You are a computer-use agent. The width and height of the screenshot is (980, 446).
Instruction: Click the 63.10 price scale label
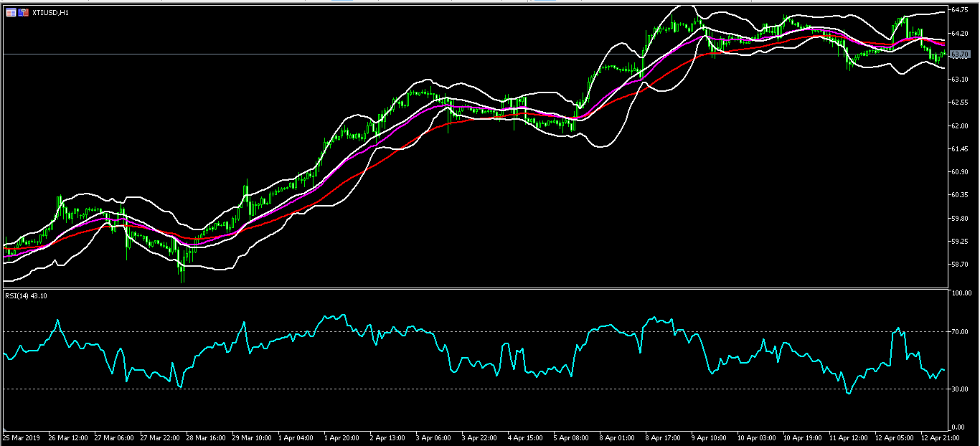point(960,80)
